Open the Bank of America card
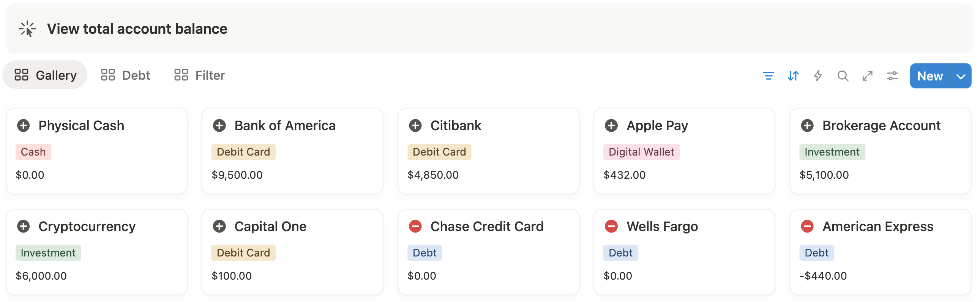The width and height of the screenshot is (980, 302). pyautogui.click(x=292, y=151)
